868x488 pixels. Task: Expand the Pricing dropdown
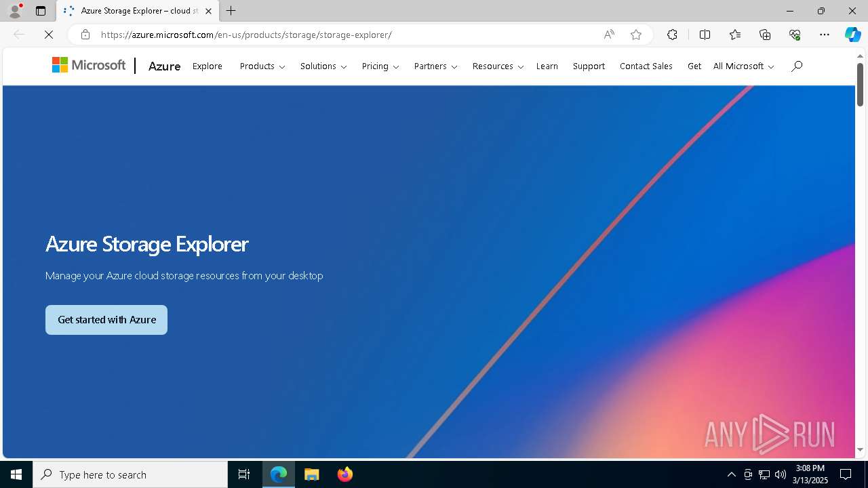click(380, 66)
